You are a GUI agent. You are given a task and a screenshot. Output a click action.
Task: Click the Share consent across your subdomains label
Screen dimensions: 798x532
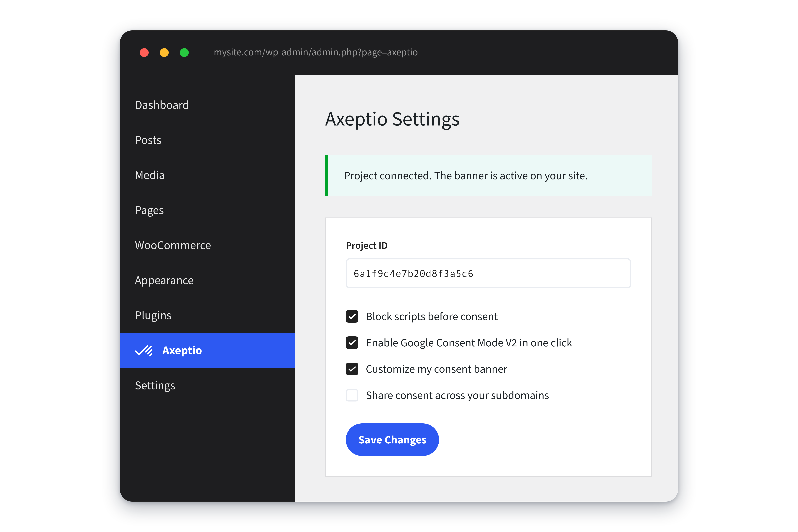pos(457,395)
